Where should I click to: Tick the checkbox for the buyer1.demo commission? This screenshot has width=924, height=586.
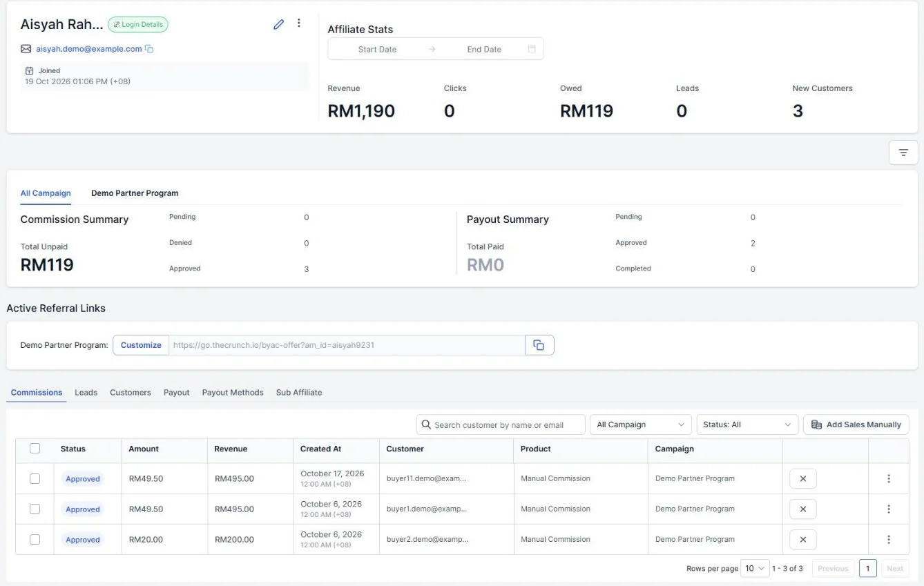tap(35, 509)
